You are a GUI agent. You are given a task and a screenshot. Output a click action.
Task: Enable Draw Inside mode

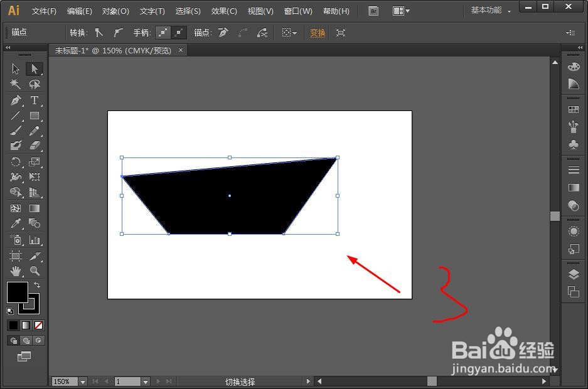(38, 340)
